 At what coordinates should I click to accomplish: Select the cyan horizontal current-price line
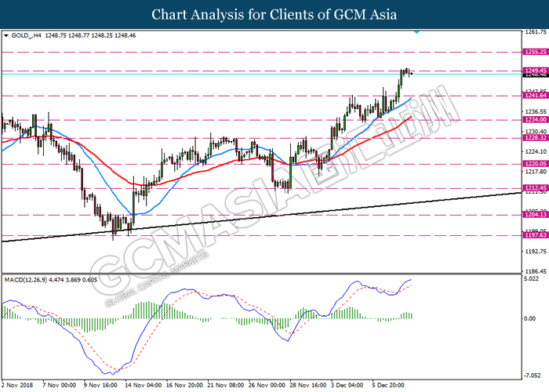pyautogui.click(x=261, y=74)
